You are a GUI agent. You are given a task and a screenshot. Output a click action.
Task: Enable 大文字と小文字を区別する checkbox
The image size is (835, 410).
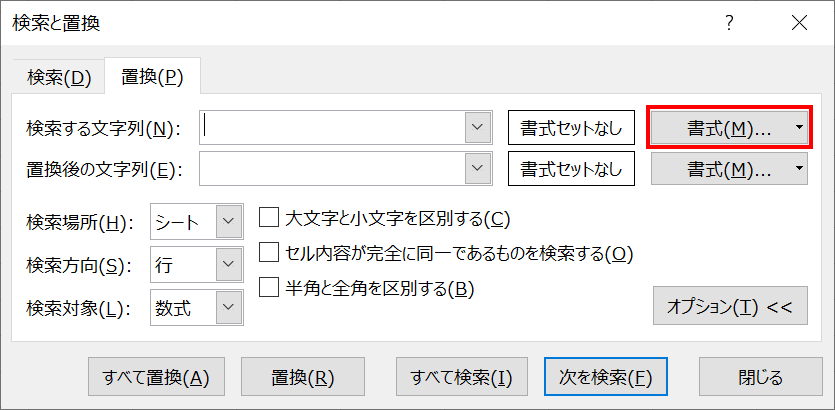[268, 218]
